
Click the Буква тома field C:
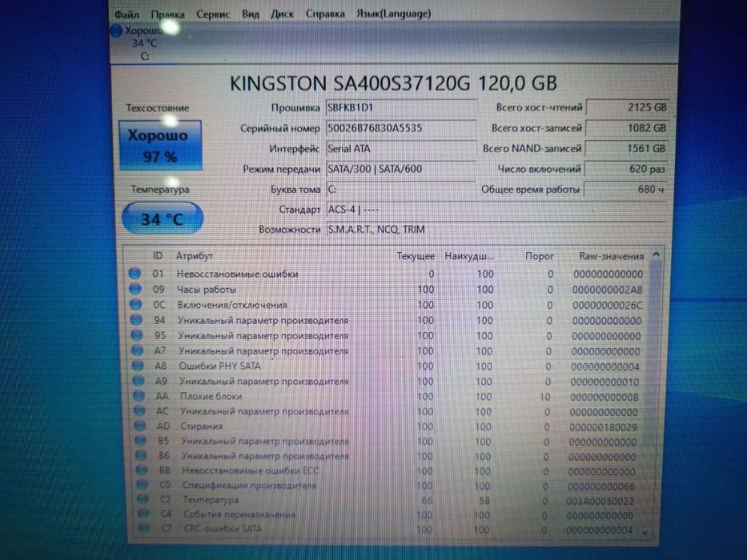pos(400,190)
